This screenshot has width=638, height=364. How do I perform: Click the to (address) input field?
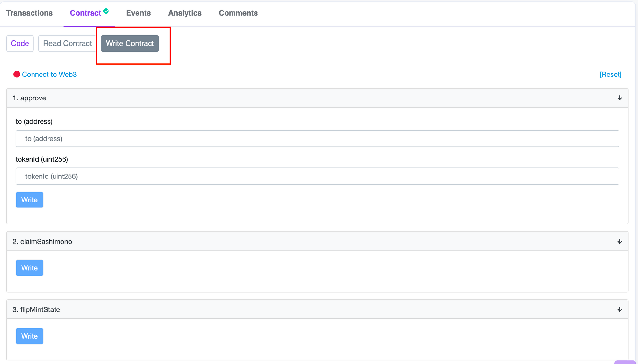tap(317, 139)
